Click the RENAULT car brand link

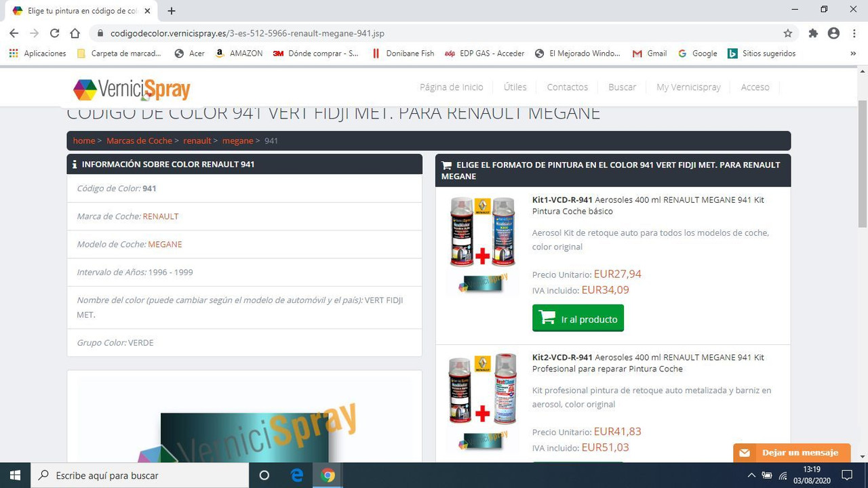click(161, 216)
